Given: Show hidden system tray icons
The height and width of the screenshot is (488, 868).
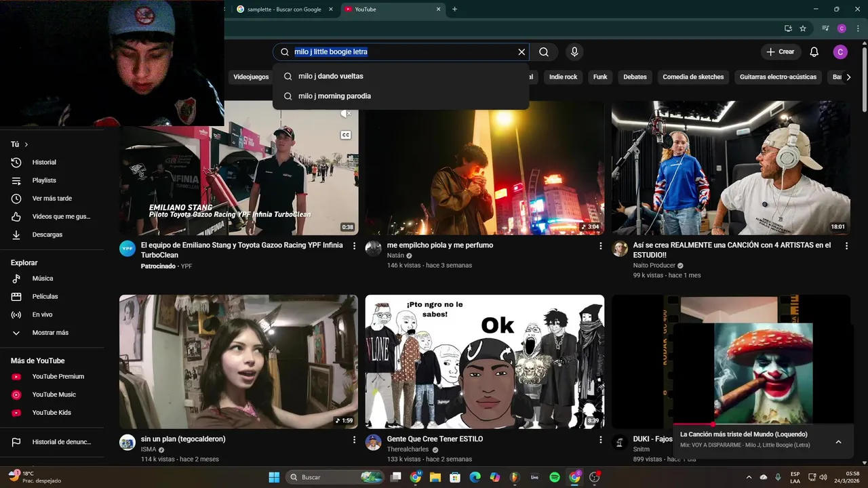Looking at the screenshot, I should click(749, 477).
